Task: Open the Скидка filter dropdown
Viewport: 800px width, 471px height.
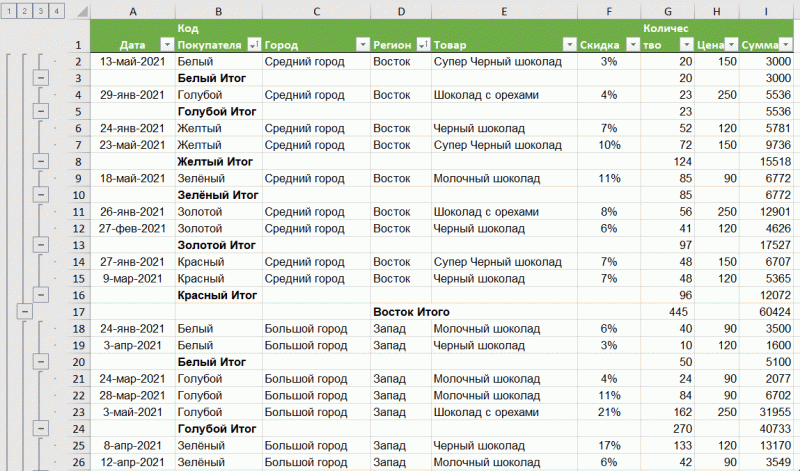Action: 632,45
